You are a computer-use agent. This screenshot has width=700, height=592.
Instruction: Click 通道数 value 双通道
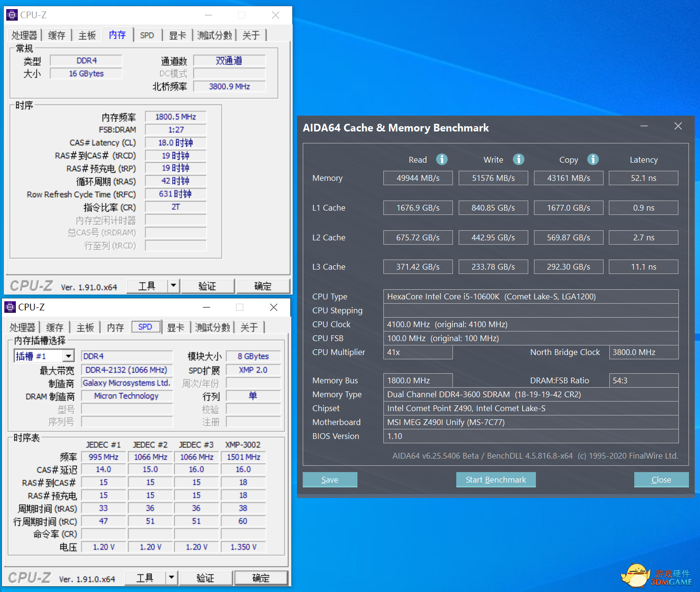pos(229,60)
